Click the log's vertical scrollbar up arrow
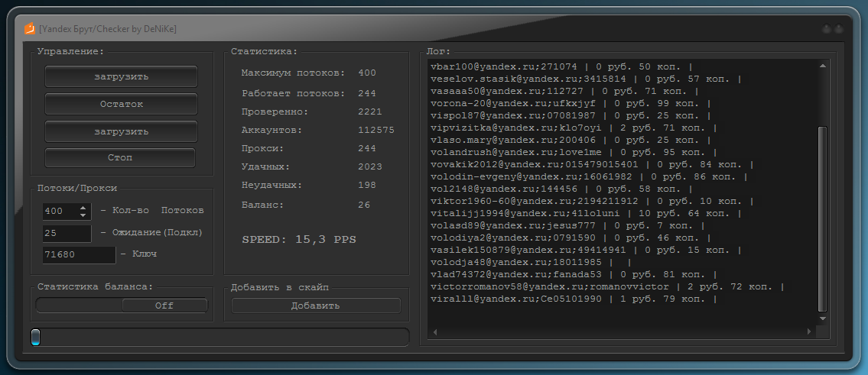This screenshot has height=375, width=868. [822, 66]
